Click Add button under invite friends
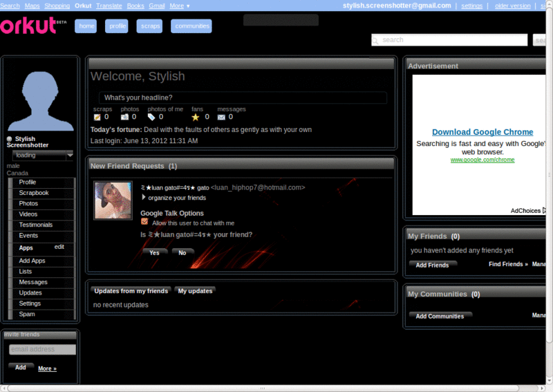Viewport: 553px width, 392px height. pyautogui.click(x=21, y=367)
